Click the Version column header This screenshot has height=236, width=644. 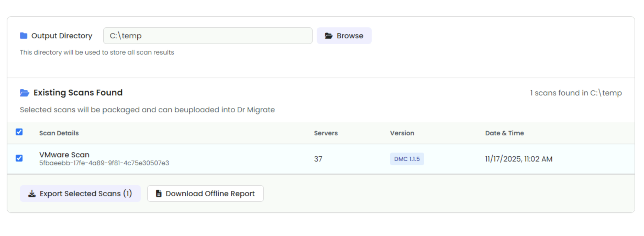[402, 133]
